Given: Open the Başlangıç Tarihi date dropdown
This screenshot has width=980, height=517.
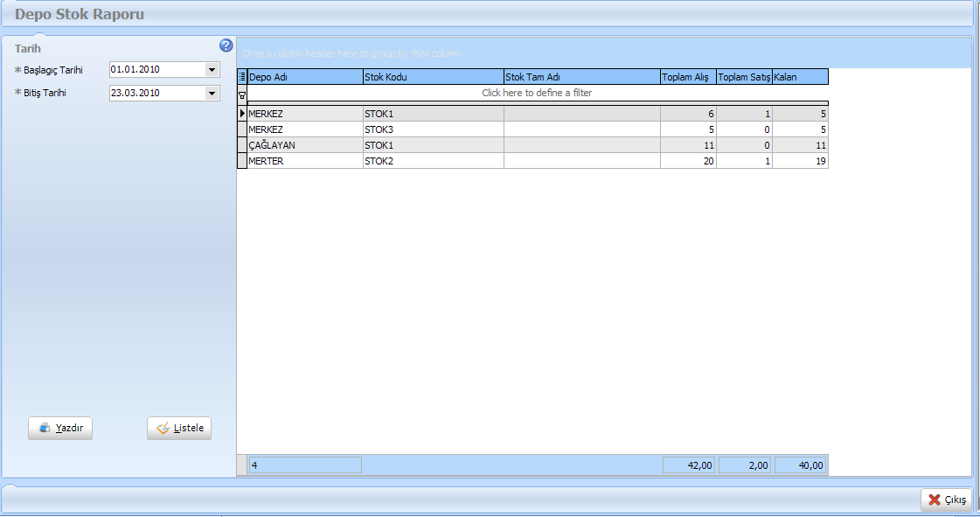Looking at the screenshot, I should [212, 70].
